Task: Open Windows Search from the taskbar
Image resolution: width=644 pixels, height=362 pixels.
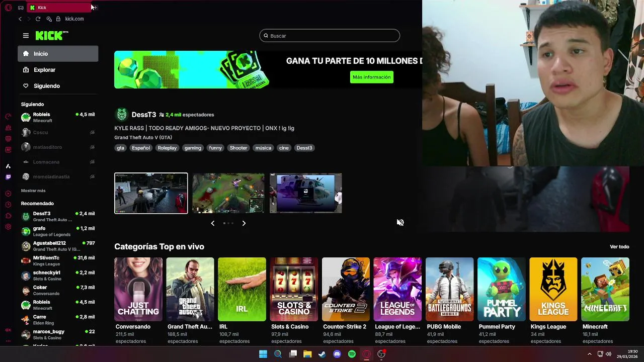Action: coord(278,354)
